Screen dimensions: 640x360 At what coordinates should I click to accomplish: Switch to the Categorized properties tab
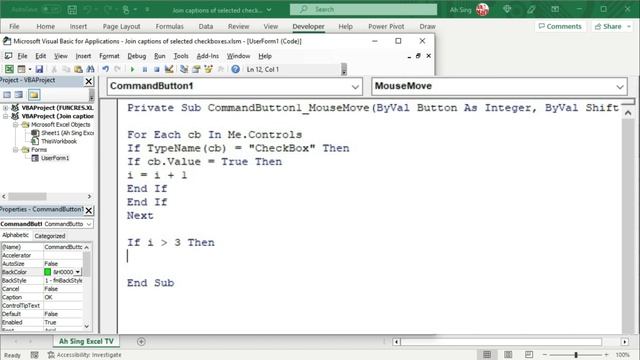coord(50,236)
